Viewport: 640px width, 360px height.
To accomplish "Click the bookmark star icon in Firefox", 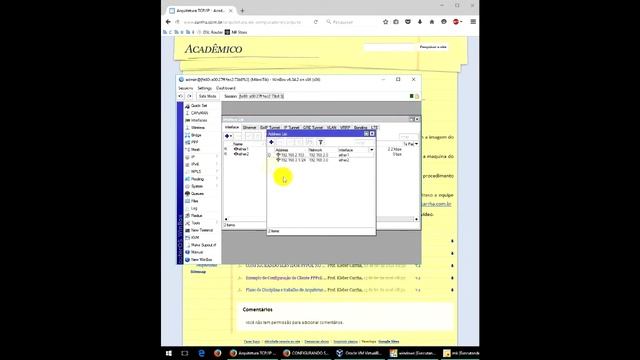I will pyautogui.click(x=385, y=22).
